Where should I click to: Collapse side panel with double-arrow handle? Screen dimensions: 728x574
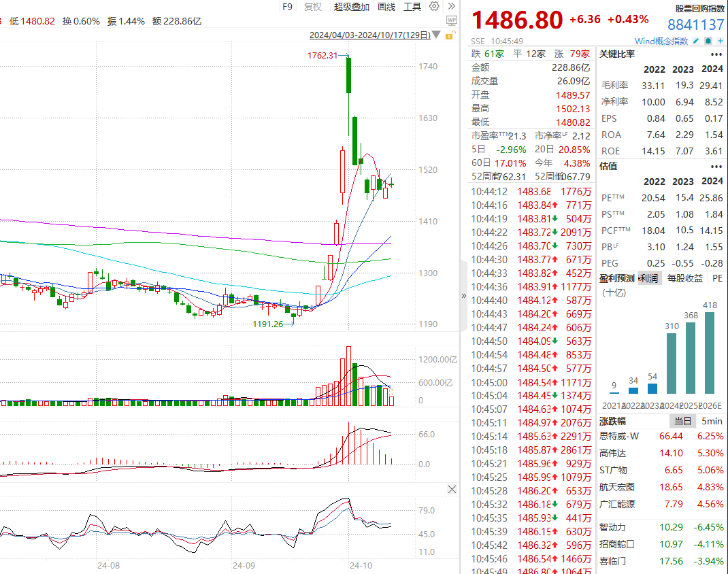click(464, 296)
